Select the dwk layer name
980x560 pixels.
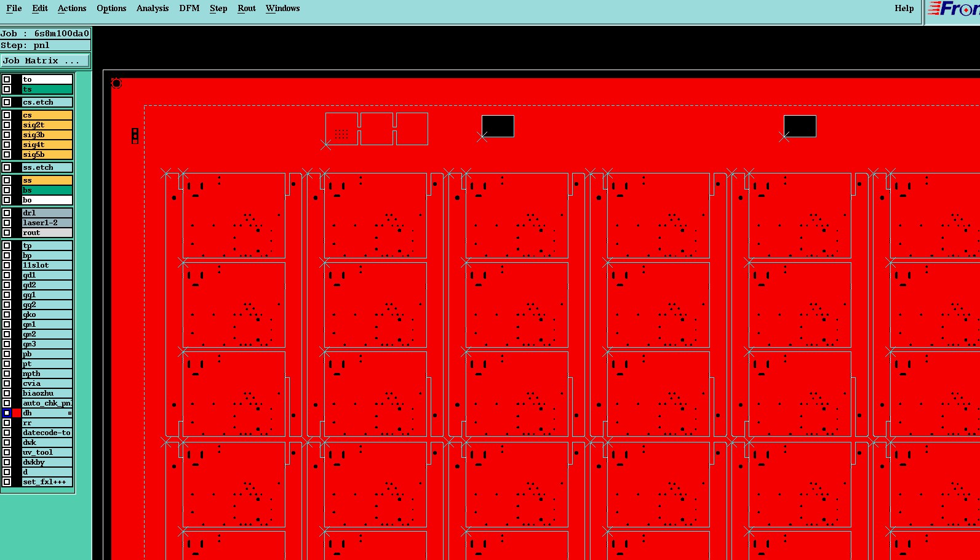pyautogui.click(x=47, y=442)
